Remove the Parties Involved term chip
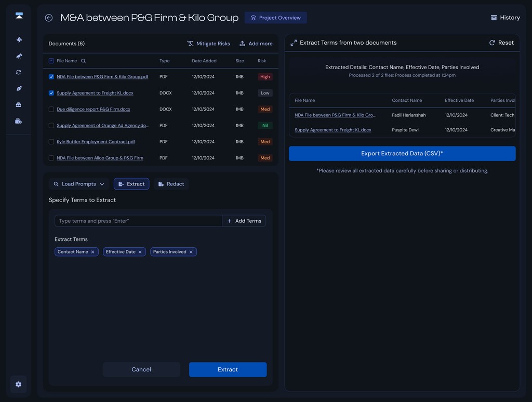 [x=191, y=252]
